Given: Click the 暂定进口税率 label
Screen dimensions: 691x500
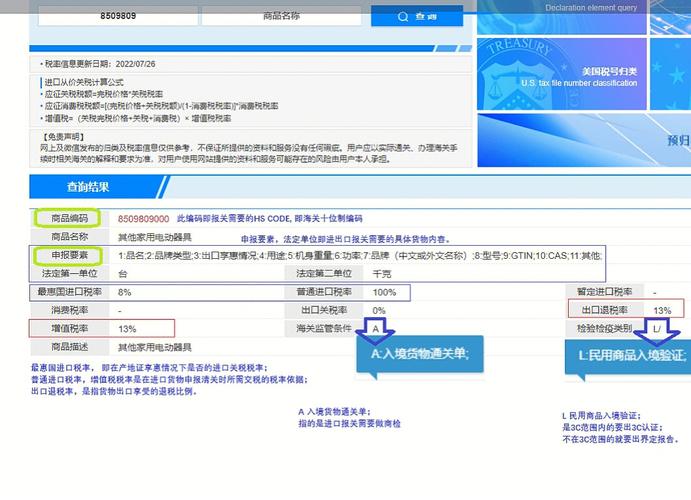Looking at the screenshot, I should point(604,292).
